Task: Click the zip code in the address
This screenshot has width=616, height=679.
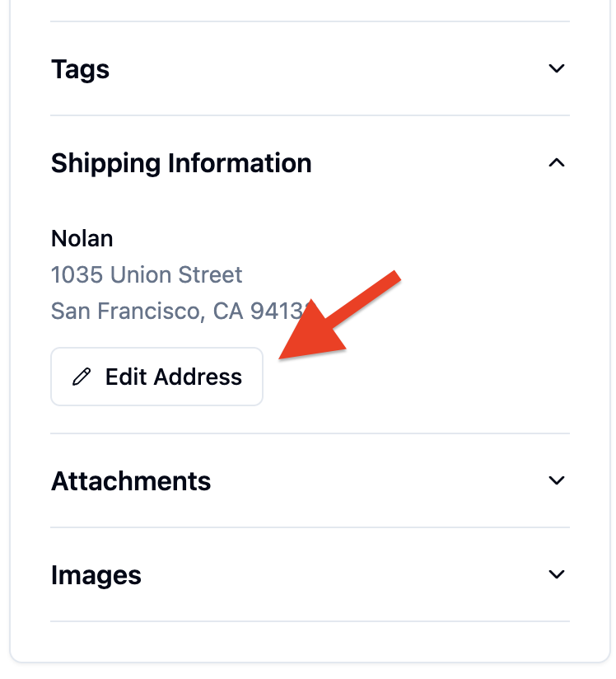Action: 279,311
